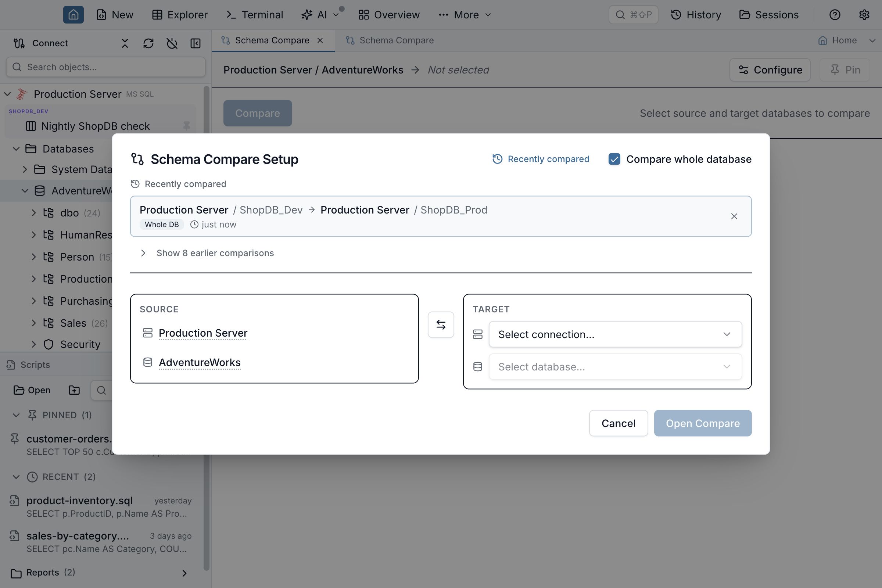Open settings gear icon
882x588 pixels.
(x=864, y=15)
